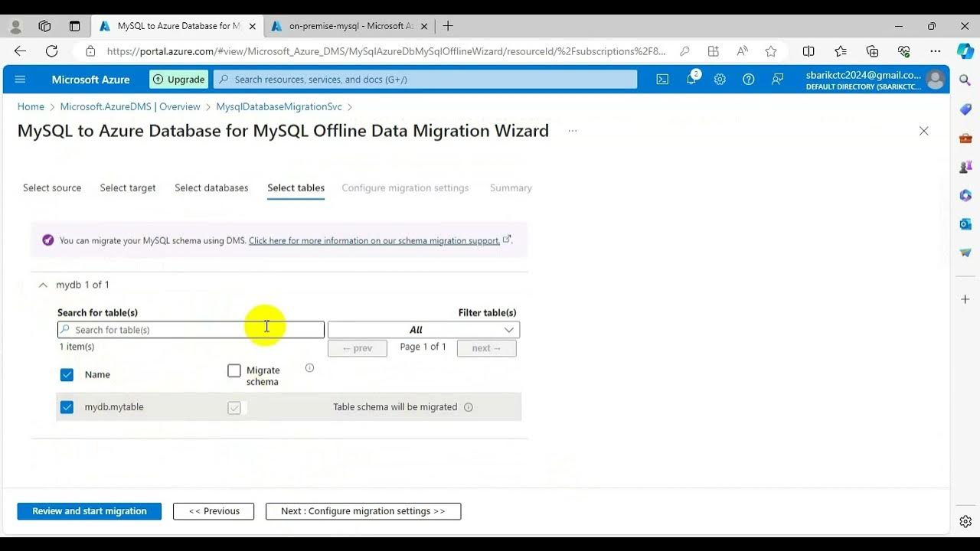The width and height of the screenshot is (980, 551).
Task: Click the mydb.mytable schema migration checkbox
Action: click(x=234, y=408)
